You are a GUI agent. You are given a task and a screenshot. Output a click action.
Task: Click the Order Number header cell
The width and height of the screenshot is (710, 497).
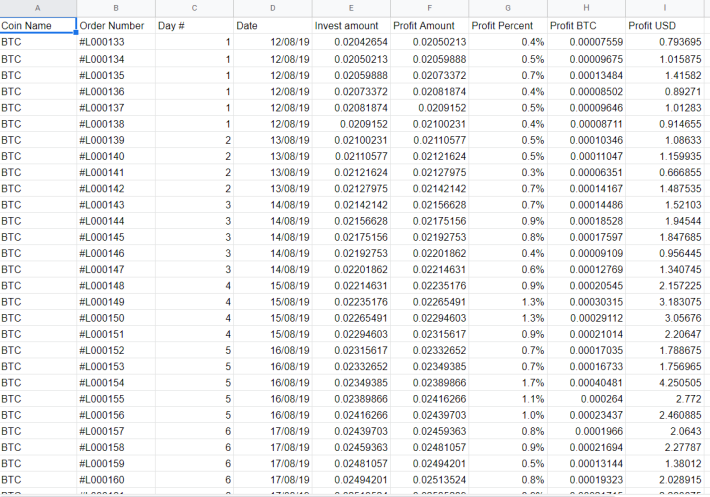pyautogui.click(x=116, y=26)
